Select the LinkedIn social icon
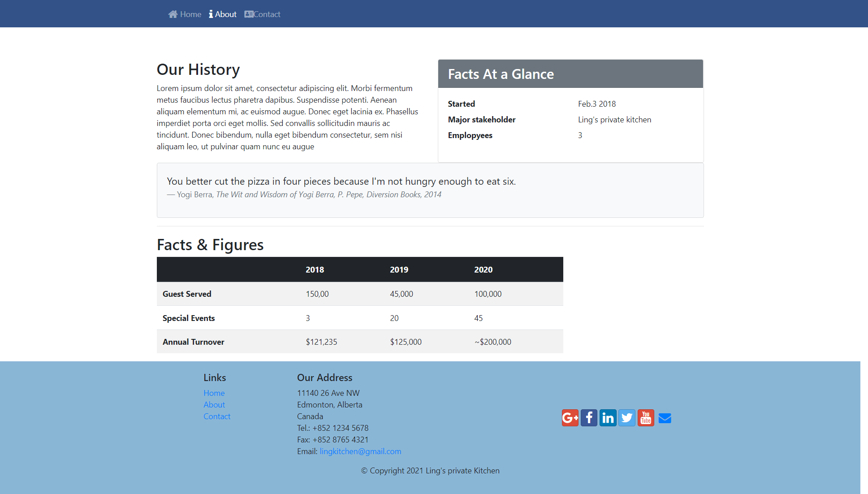 (608, 417)
